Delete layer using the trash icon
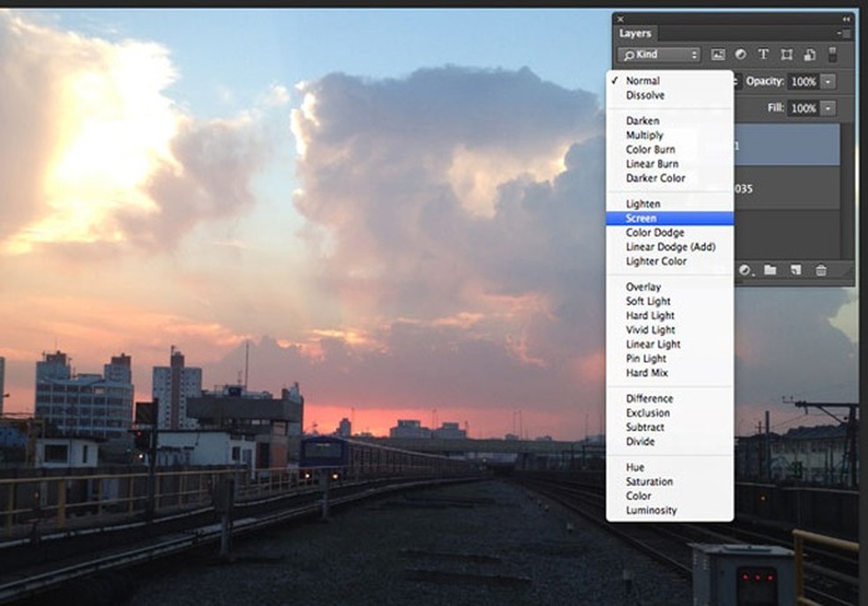Viewport: 868px width, 606px height. click(x=820, y=270)
